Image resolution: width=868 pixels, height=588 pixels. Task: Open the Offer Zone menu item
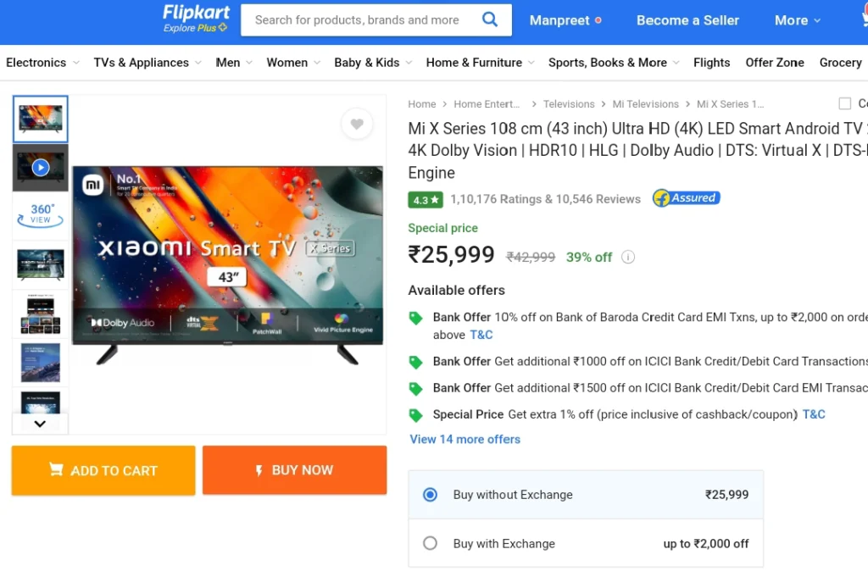[x=775, y=63]
